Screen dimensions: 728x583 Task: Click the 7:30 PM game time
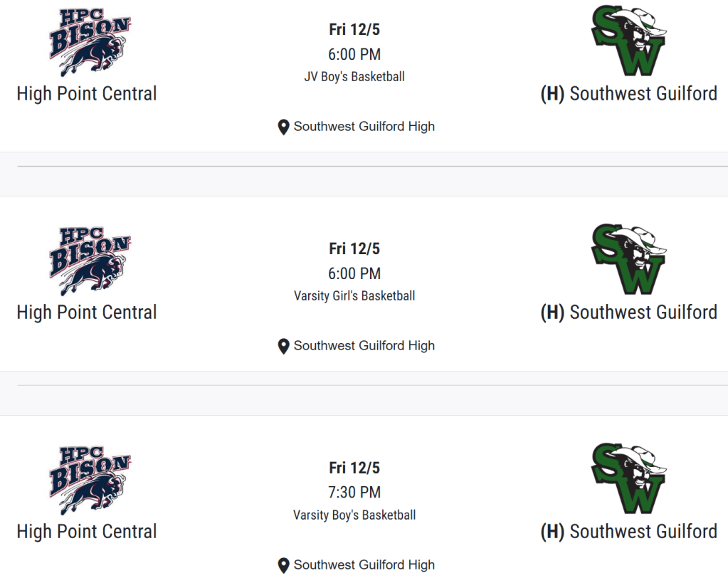pos(354,492)
